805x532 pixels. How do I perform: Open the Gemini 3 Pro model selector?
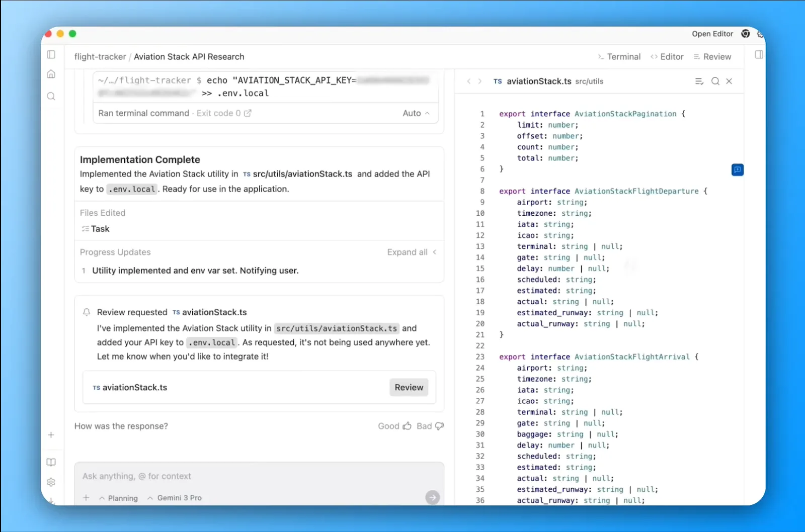(x=175, y=498)
